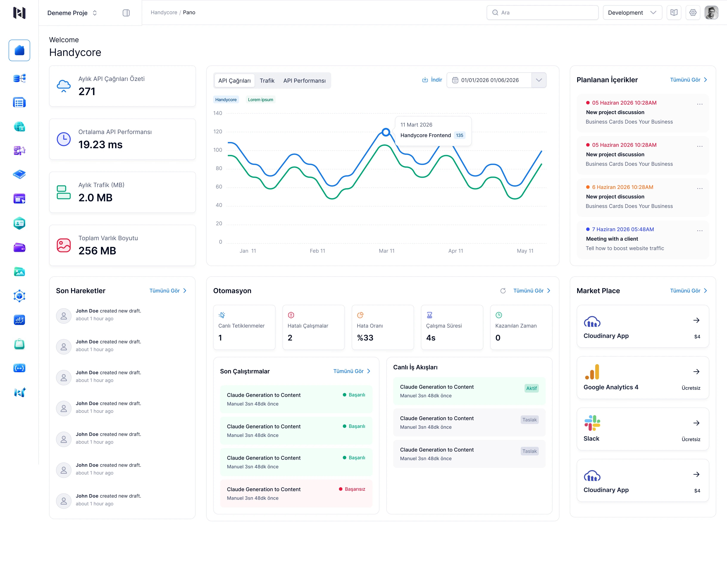Open the Aktif live workflow entry
Screen dimensions: 727x588
click(469, 391)
